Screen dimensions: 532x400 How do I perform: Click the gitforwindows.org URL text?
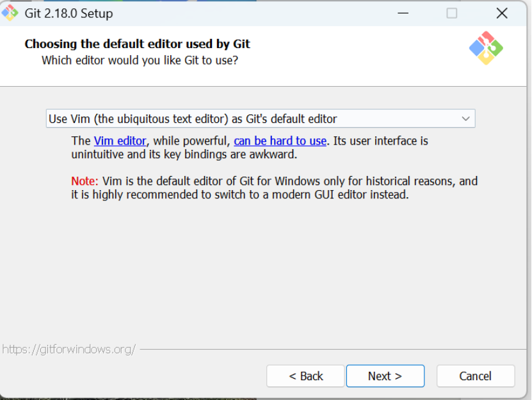pyautogui.click(x=69, y=349)
